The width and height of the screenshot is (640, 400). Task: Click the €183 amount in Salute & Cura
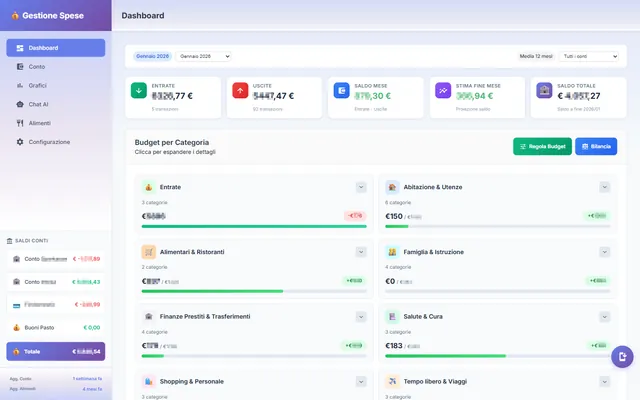click(x=394, y=346)
